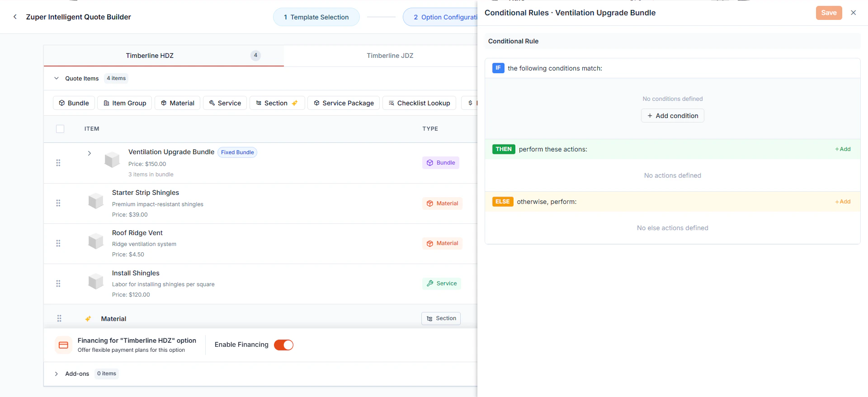Click Starter Strip Shingles Material type badge
Screen dimensions: 868x397
(x=442, y=203)
